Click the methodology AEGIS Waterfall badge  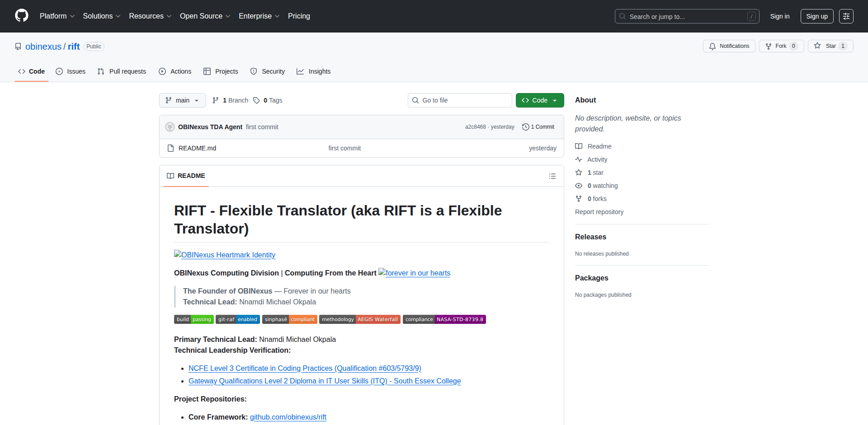[x=360, y=319]
